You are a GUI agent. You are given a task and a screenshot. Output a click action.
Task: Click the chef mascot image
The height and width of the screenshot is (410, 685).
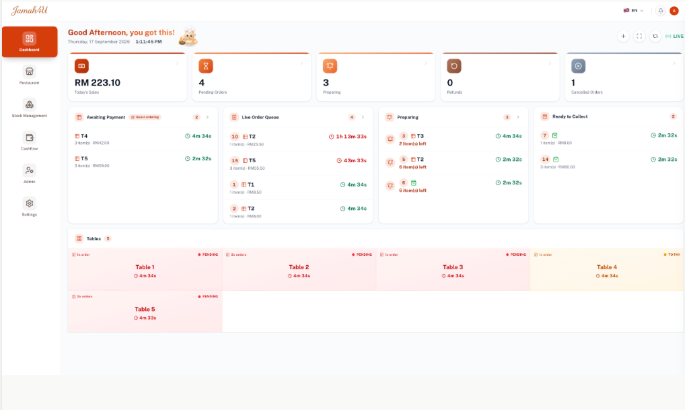click(188, 36)
